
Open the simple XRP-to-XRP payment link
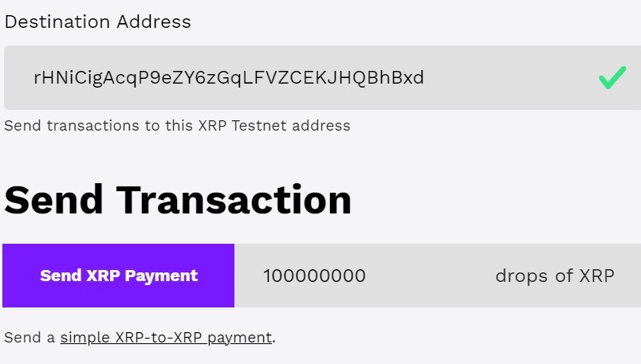[166, 337]
